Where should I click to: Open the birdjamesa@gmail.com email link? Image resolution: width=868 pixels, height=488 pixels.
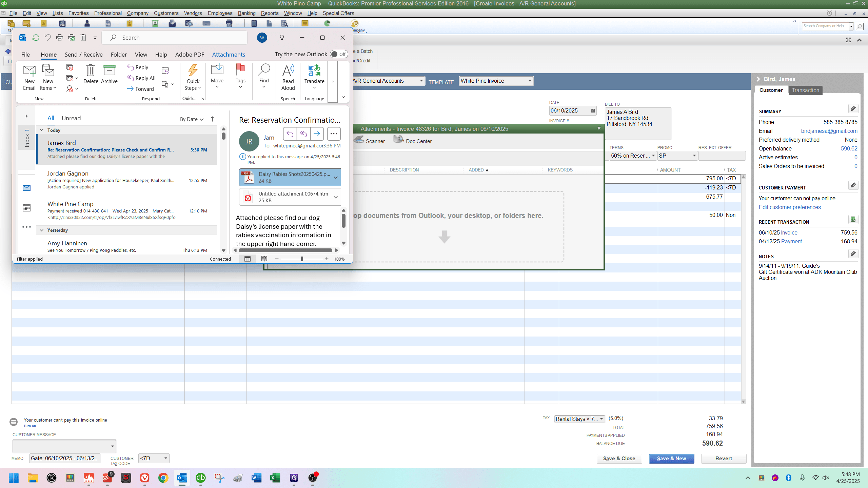click(829, 131)
